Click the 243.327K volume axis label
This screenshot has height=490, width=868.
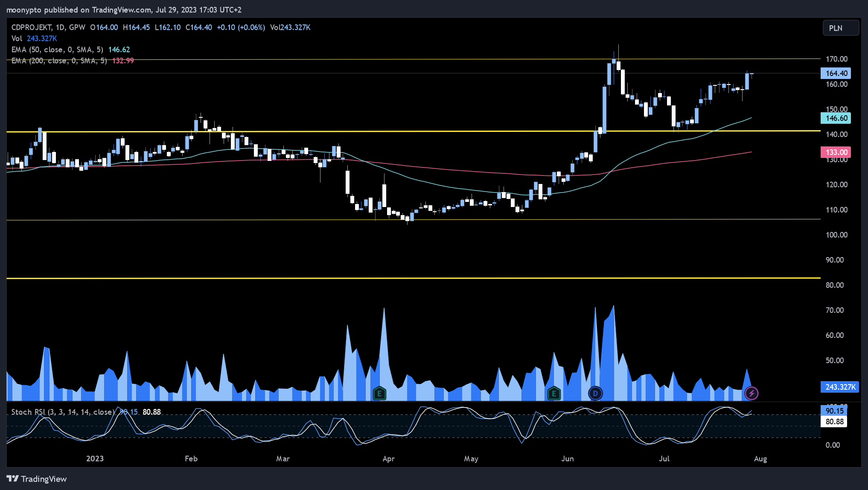tap(840, 387)
